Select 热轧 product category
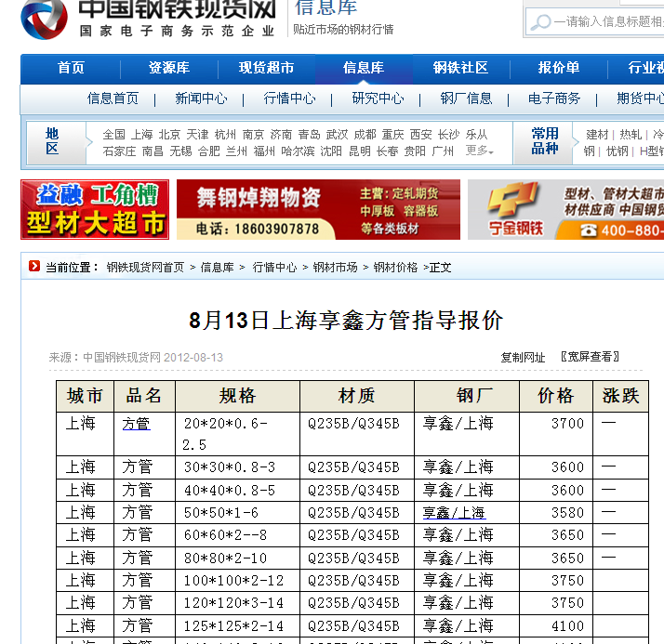Screen dimensions: 664x644 click(631, 135)
